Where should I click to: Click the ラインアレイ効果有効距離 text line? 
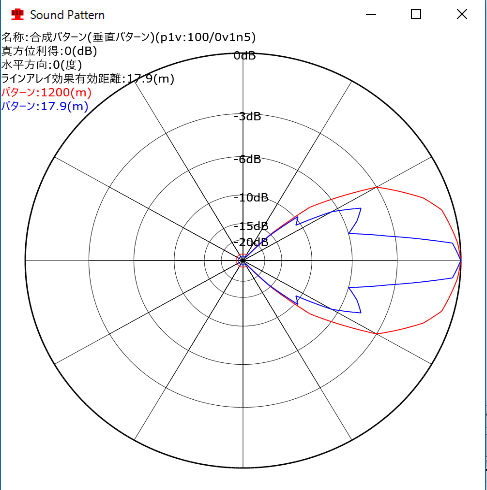[88, 79]
